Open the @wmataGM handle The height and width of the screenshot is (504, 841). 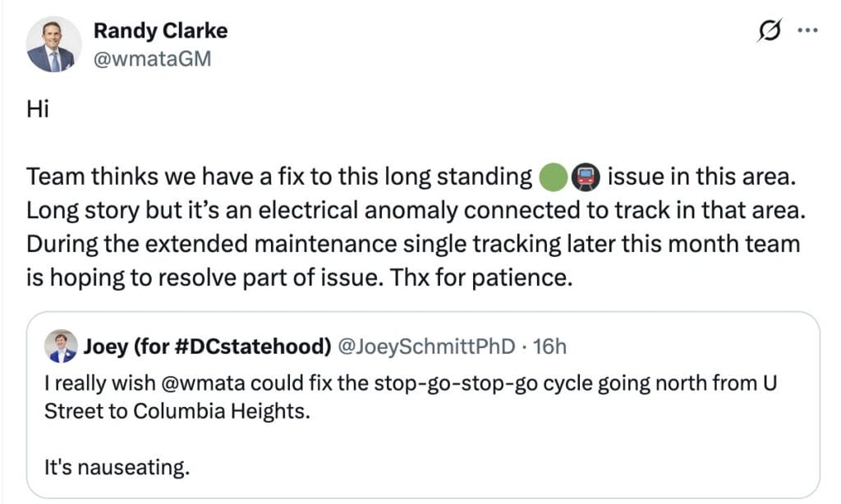[x=152, y=59]
